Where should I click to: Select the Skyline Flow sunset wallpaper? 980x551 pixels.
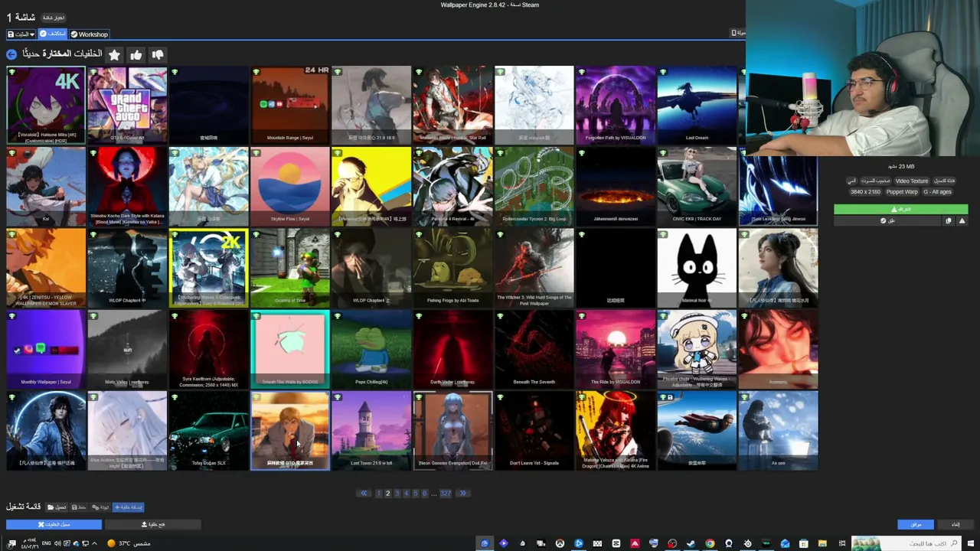tap(290, 186)
